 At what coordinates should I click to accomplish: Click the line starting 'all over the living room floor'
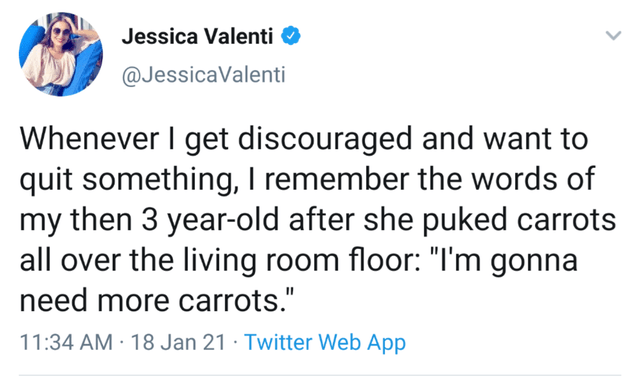pyautogui.click(x=299, y=260)
